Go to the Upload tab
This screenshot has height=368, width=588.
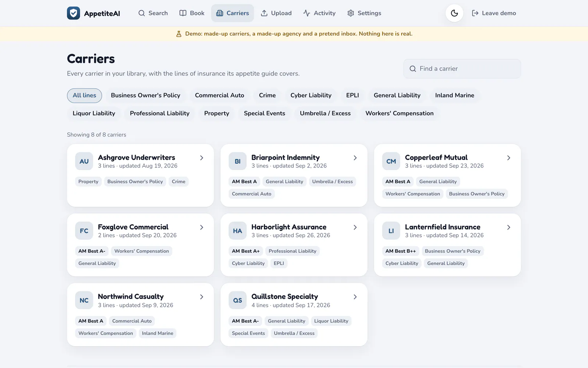[276, 13]
